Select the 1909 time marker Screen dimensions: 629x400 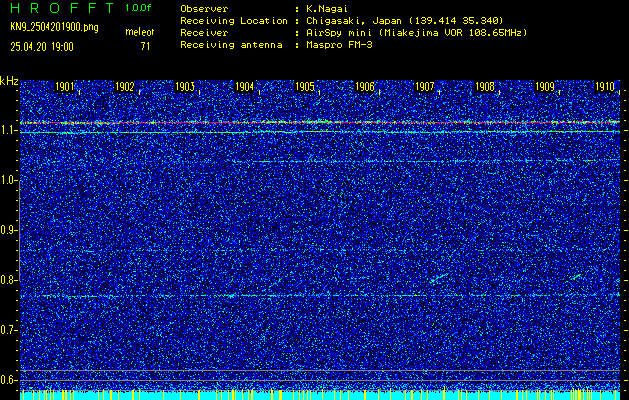point(545,87)
